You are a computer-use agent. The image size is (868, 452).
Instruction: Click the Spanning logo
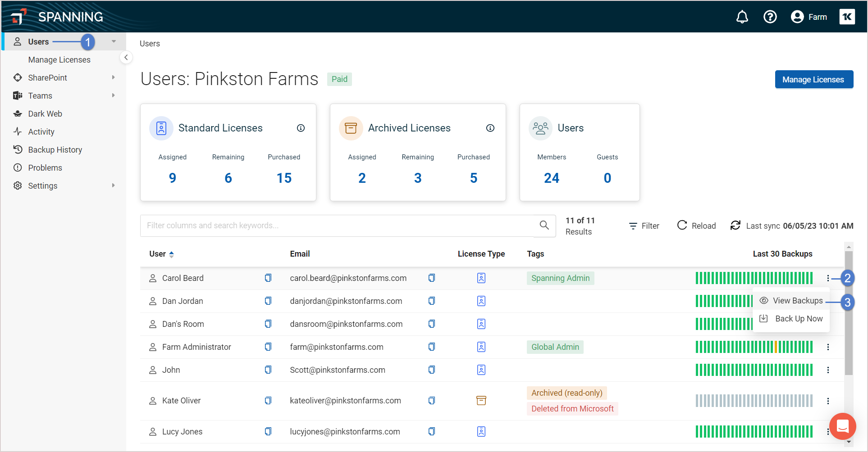click(57, 17)
